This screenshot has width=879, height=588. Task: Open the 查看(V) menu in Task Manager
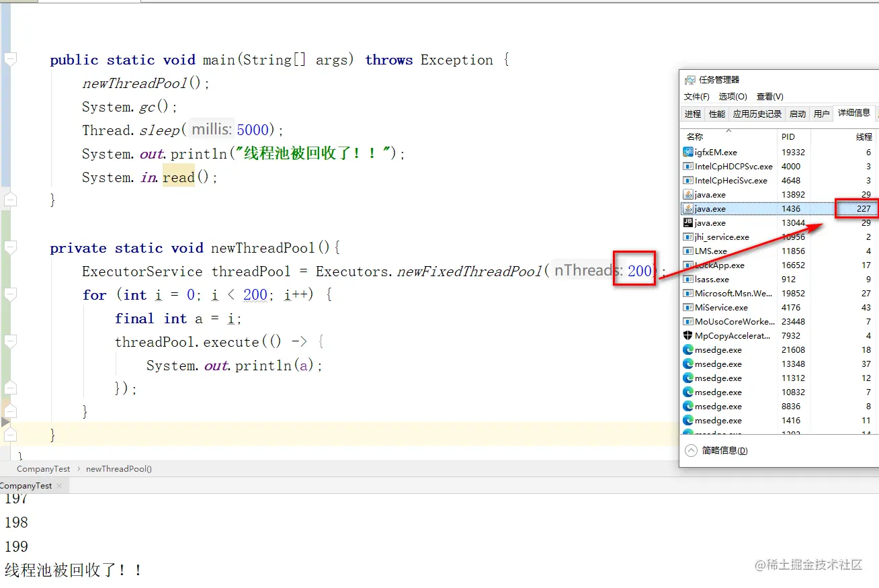[769, 97]
